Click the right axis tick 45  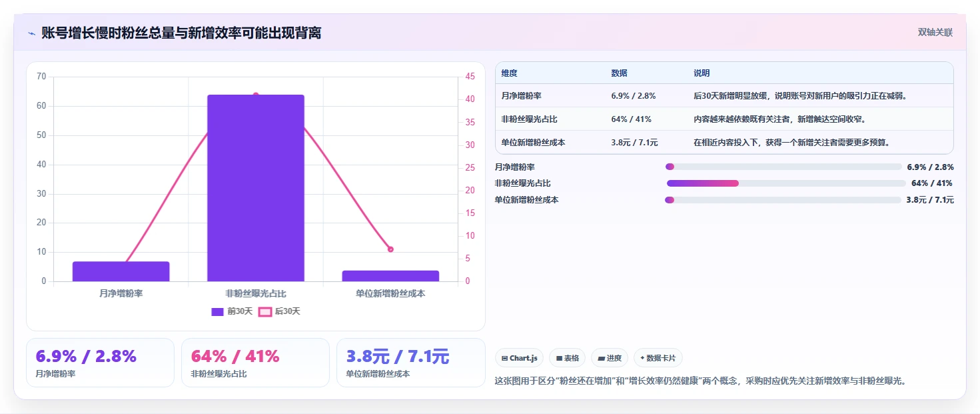click(x=470, y=77)
